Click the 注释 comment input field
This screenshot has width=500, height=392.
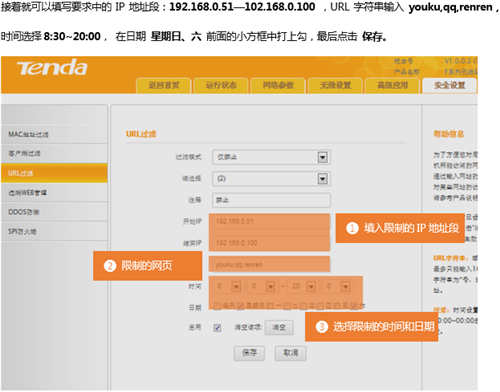click(x=271, y=200)
